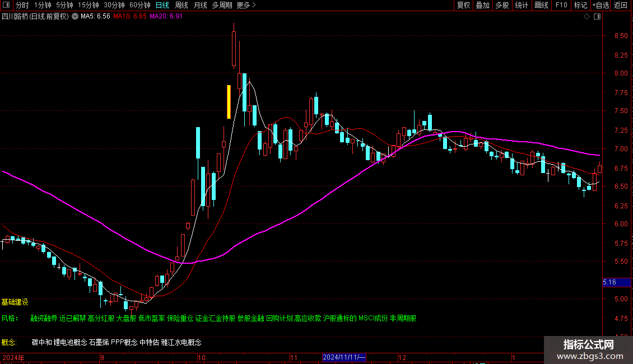Switch to 分时 intraday view
The height and width of the screenshot is (364, 633).
tap(22, 5)
